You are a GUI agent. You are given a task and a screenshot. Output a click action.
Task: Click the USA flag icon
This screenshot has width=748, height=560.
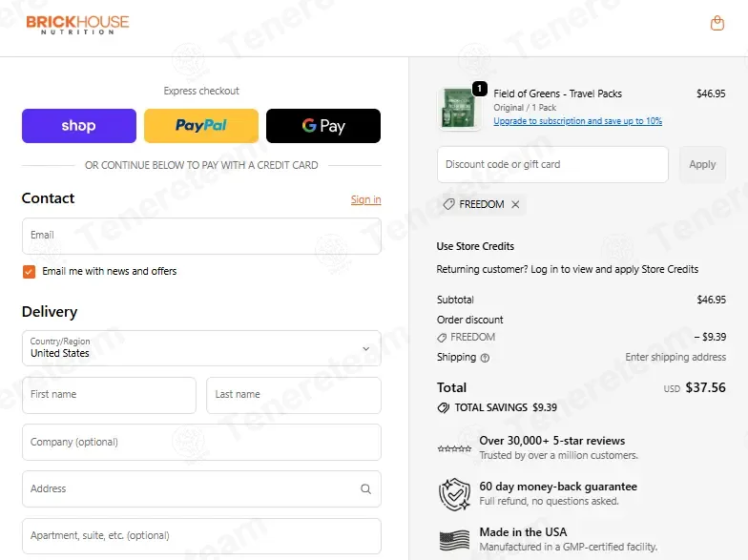click(x=454, y=540)
